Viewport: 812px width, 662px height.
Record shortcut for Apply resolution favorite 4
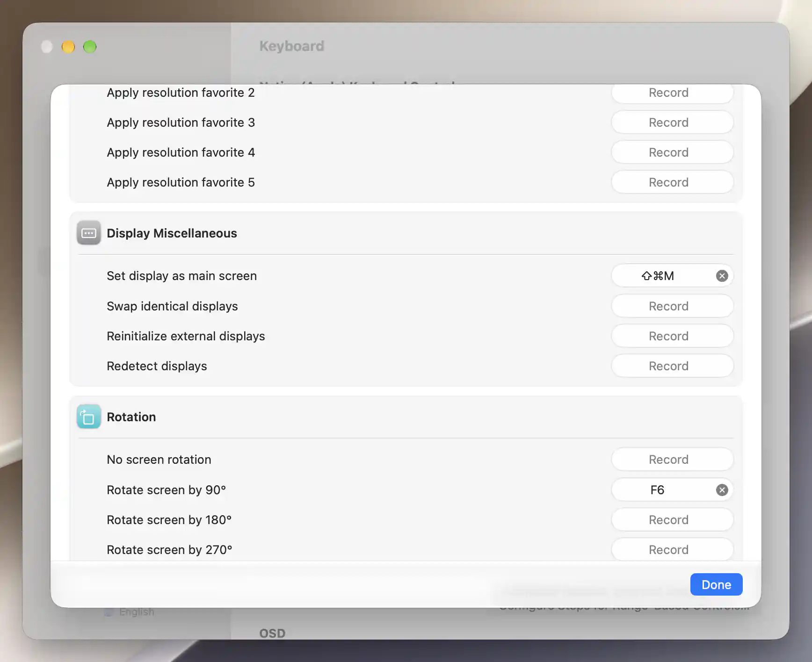[672, 152]
